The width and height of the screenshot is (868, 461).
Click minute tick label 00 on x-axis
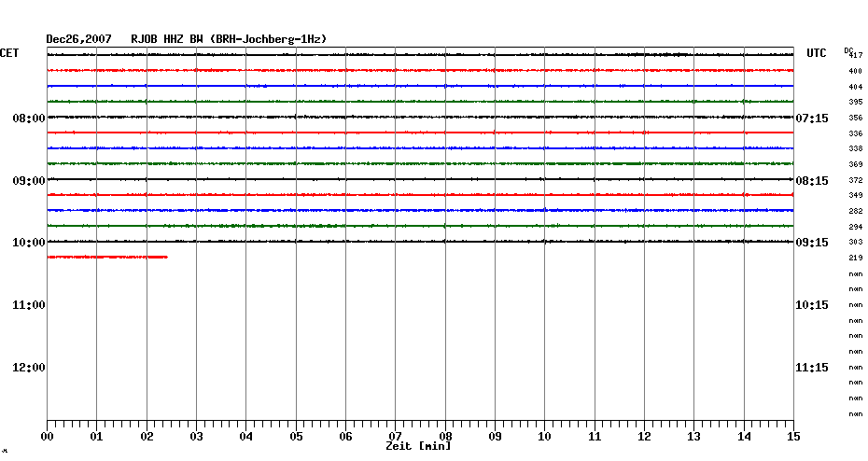coord(47,437)
